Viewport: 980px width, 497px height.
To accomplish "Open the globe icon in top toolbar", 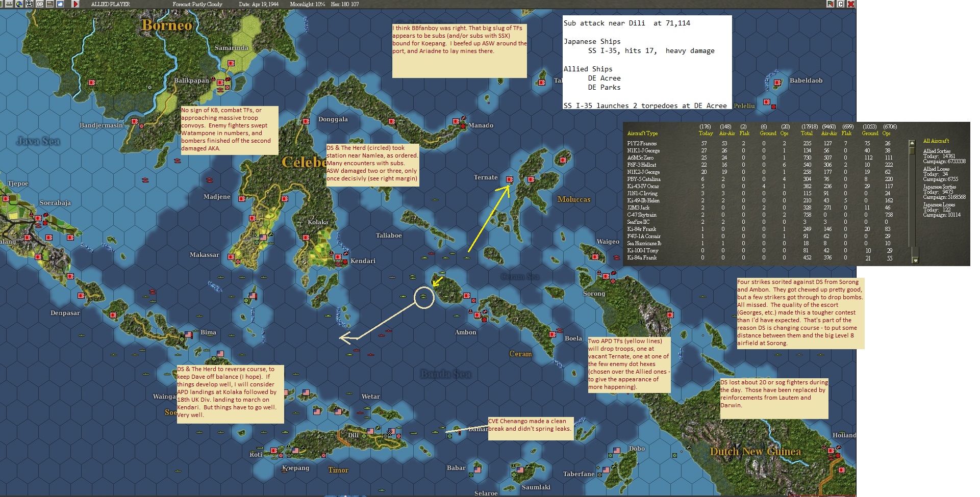I will click(x=19, y=4).
